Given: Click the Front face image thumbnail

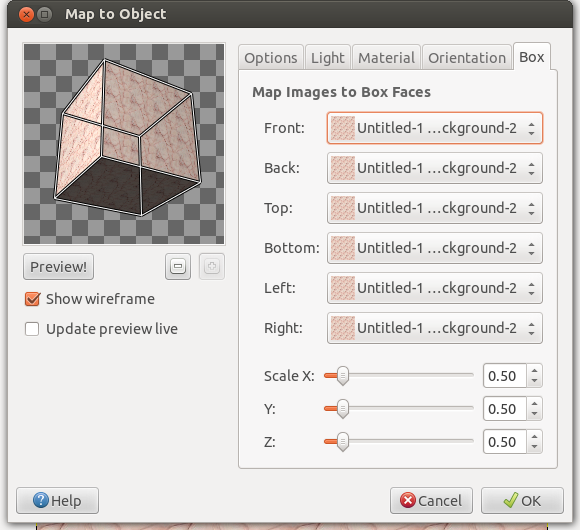Looking at the screenshot, I should 343,128.
